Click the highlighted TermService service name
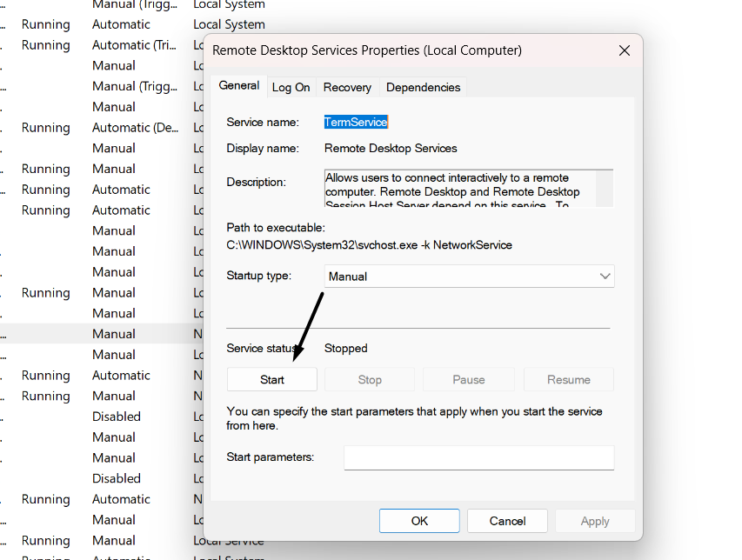The height and width of the screenshot is (560, 742). (356, 122)
